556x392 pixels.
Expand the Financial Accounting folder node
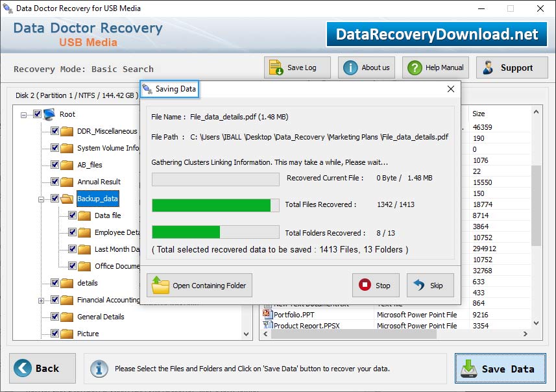41,301
